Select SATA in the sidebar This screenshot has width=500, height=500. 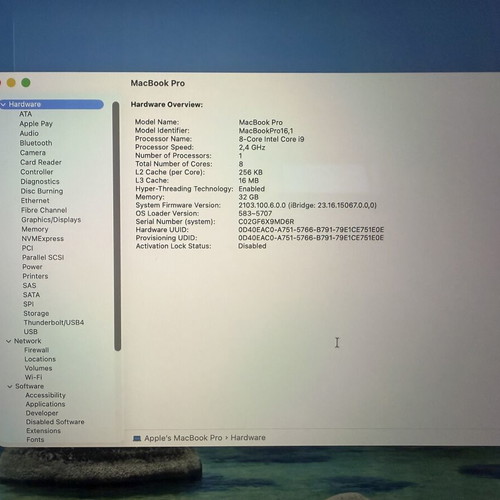pos(31,295)
